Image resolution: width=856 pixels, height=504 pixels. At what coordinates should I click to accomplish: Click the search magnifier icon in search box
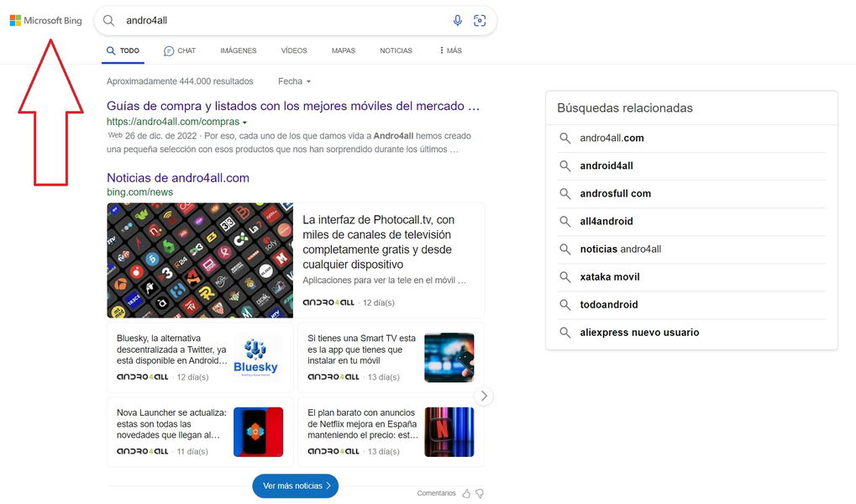(x=109, y=21)
